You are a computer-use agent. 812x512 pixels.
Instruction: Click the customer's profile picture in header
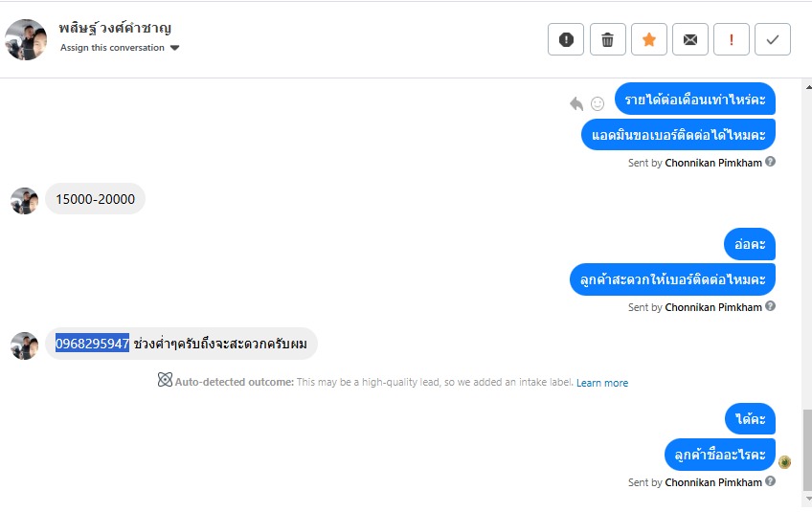pyautogui.click(x=26, y=39)
